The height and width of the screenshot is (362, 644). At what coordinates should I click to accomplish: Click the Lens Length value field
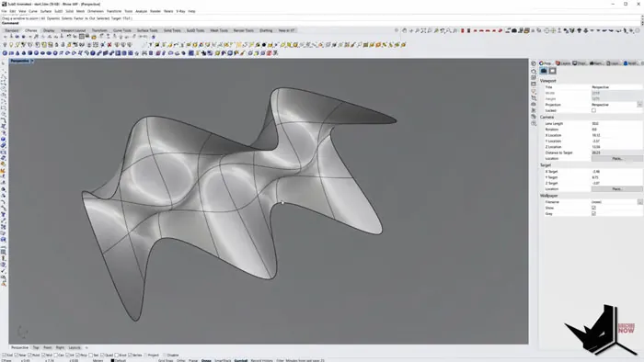(616, 123)
